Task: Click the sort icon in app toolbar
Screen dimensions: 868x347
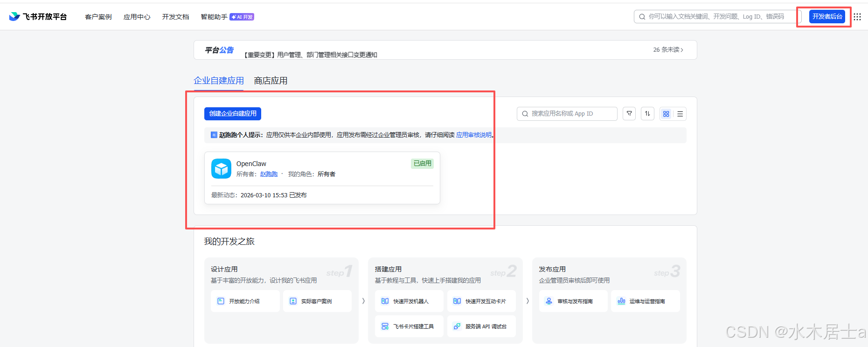Action: pos(647,114)
